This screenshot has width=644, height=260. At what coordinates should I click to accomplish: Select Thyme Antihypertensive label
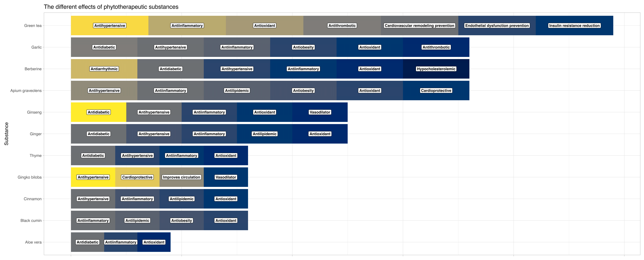pyautogui.click(x=137, y=156)
